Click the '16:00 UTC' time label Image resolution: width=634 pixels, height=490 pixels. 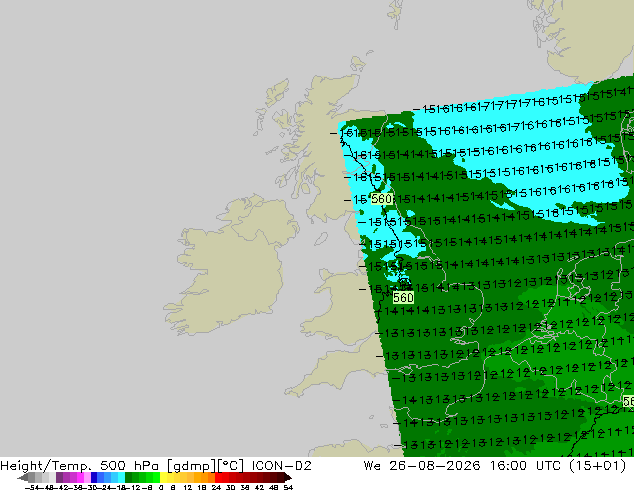click(525, 466)
